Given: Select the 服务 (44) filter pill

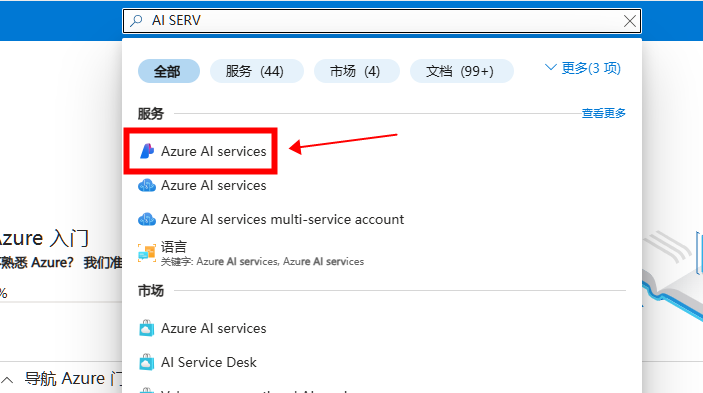Looking at the screenshot, I should 256,71.
